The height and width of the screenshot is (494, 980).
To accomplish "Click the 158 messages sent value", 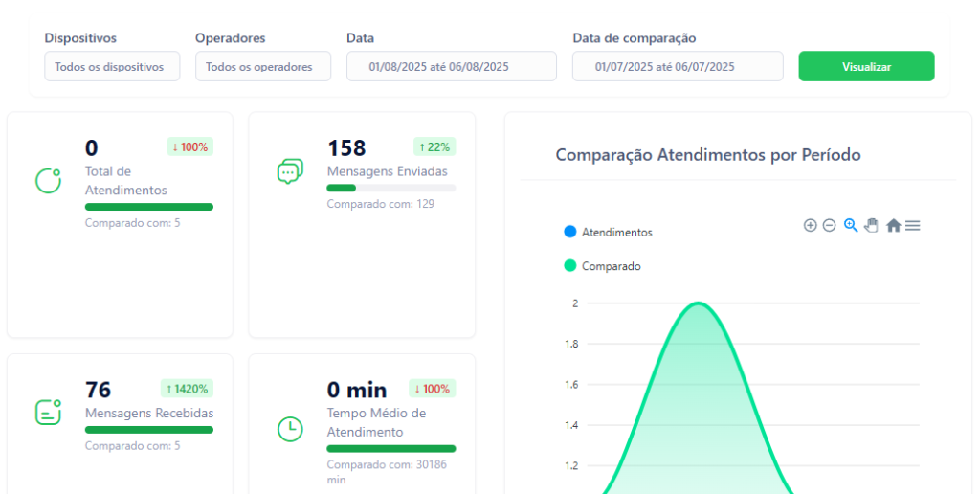I will (x=346, y=148).
